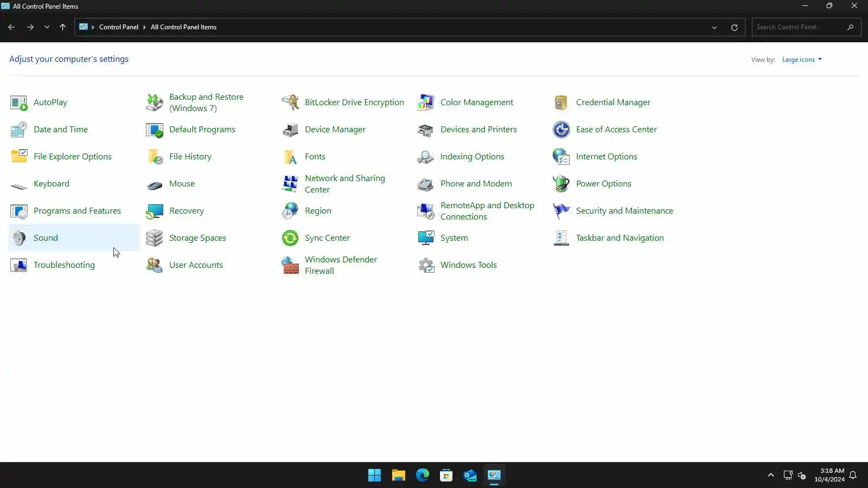Click the Phone and Modem icon
This screenshot has height=488, width=868.
pos(426,184)
